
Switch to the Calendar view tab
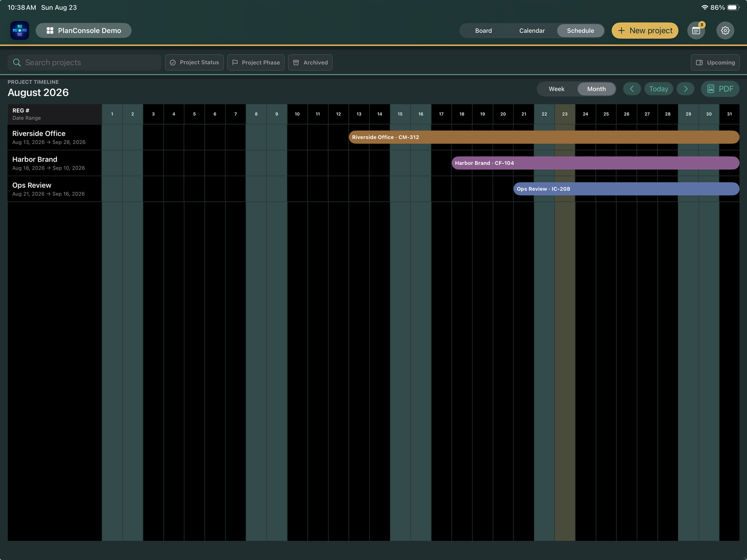point(532,31)
